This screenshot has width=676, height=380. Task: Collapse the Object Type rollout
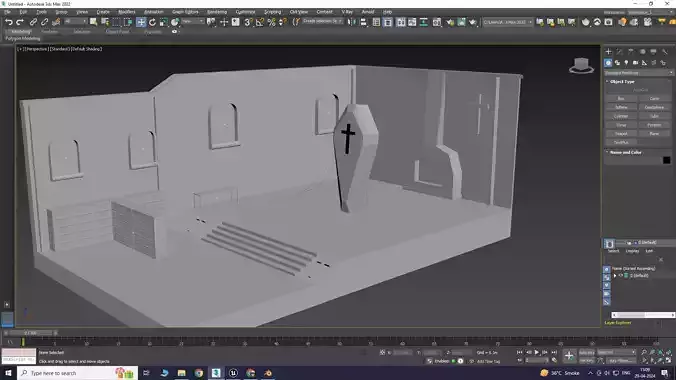pos(622,82)
